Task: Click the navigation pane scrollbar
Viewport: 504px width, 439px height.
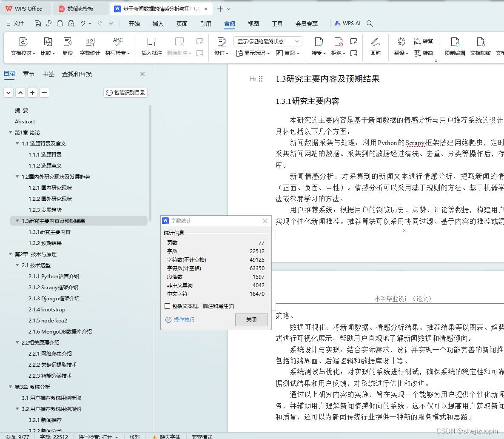Action: pos(150,164)
